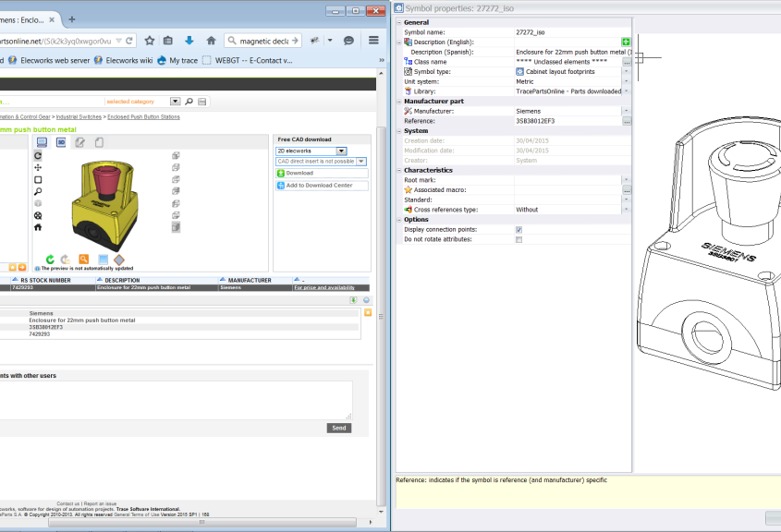Open Firefox downloads arrow icon
Image resolution: width=781 pixels, height=532 pixels.
tap(189, 41)
